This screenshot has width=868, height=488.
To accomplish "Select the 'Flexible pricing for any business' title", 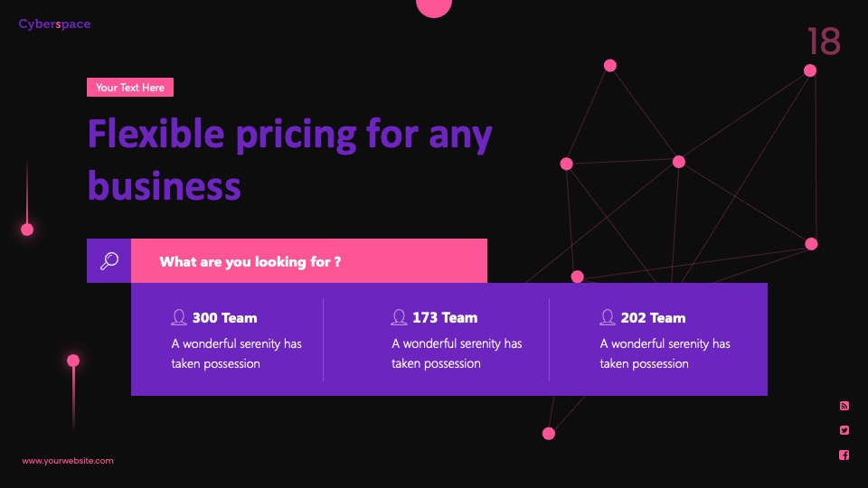I will [x=289, y=159].
